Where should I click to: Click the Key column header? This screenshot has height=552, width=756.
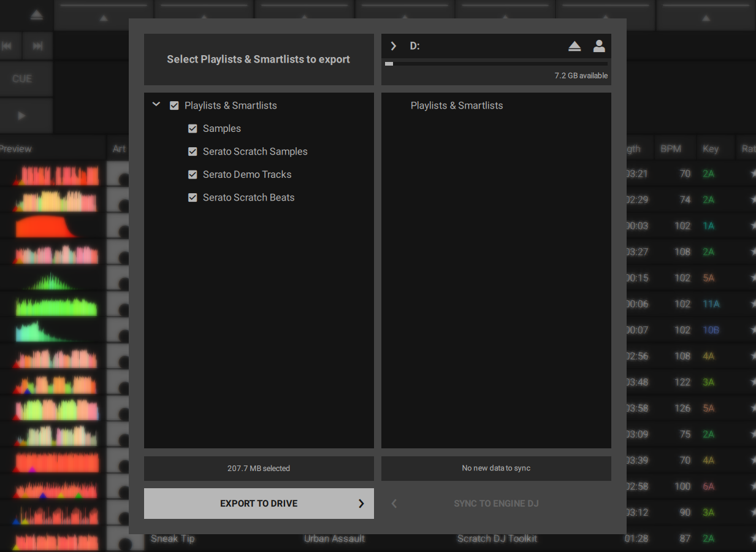coord(711,149)
